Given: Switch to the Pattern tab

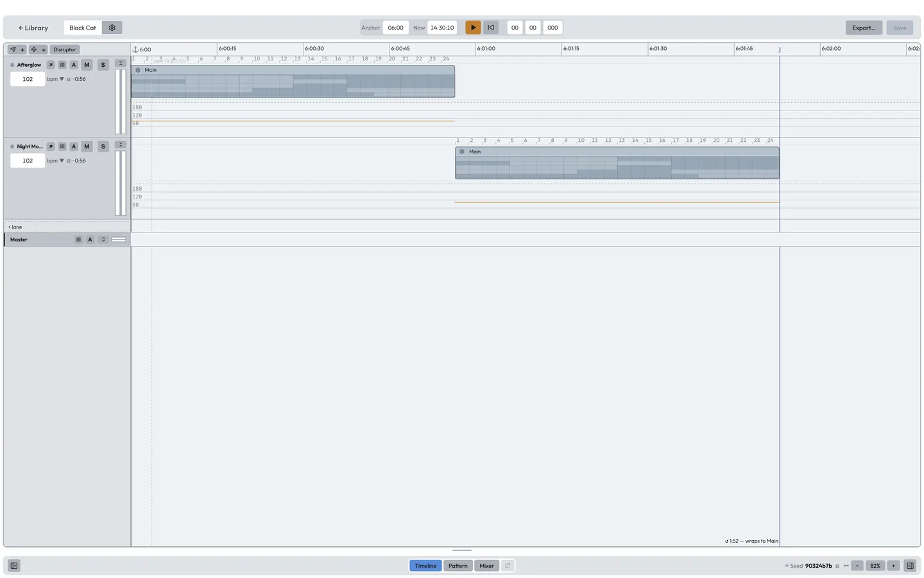Looking at the screenshot, I should 458,566.
